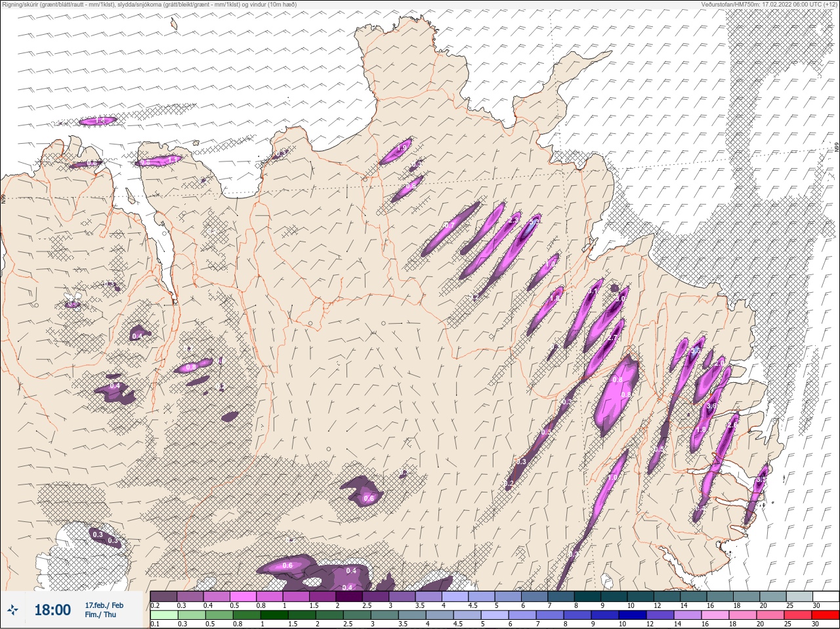Pick top legend light blue swatch between 4 and 4.5
Image resolution: width=840 pixels, height=629 pixels.
(455, 596)
